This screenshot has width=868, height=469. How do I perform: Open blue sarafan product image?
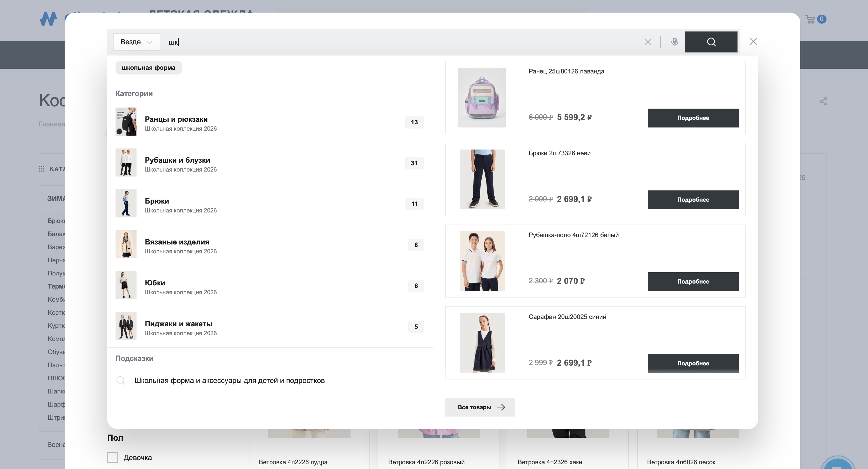[482, 343]
